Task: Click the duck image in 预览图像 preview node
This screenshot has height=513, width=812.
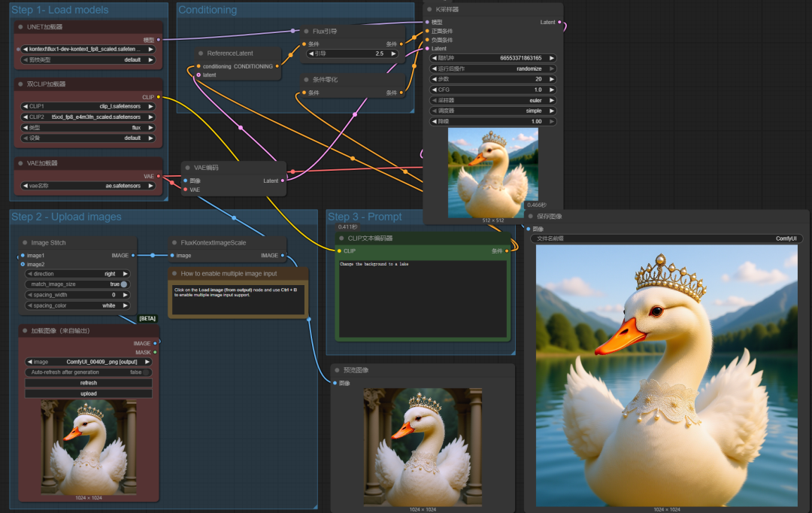Action: pyautogui.click(x=423, y=448)
